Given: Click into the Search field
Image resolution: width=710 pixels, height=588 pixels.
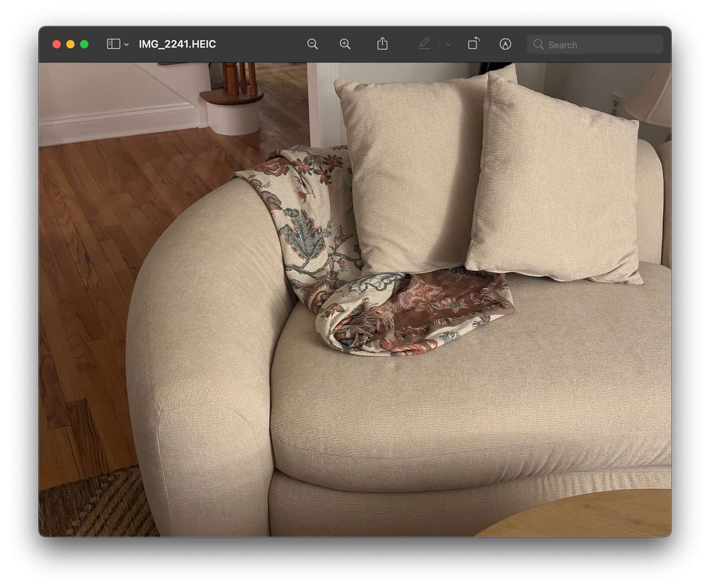Looking at the screenshot, I should click(x=595, y=44).
